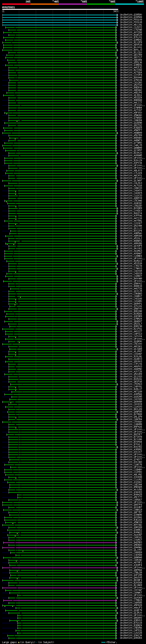This screenshot has width=146, height=644.
Task: Click hit label UniRef100_C1ZGT2
Action: pyautogui.click(x=131, y=27)
